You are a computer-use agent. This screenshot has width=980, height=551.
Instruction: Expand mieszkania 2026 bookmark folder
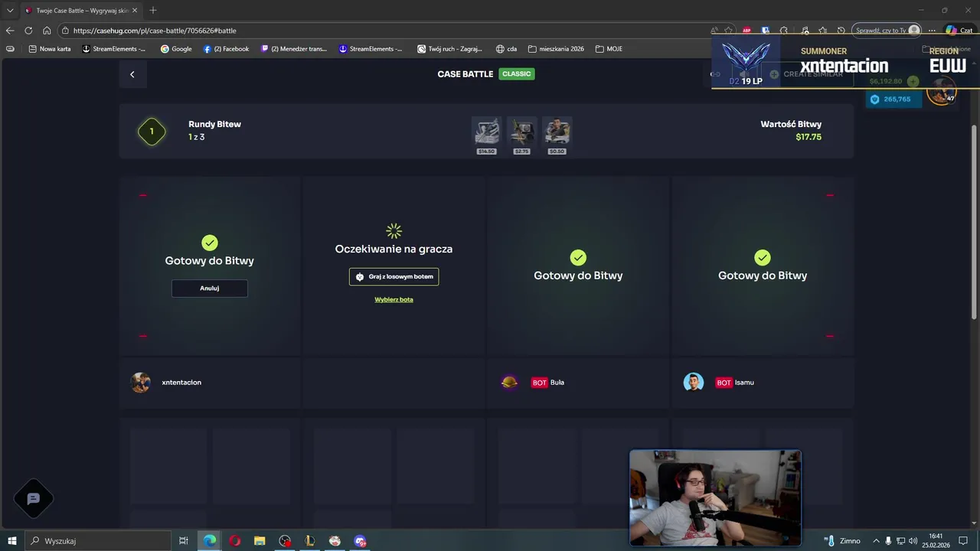556,49
